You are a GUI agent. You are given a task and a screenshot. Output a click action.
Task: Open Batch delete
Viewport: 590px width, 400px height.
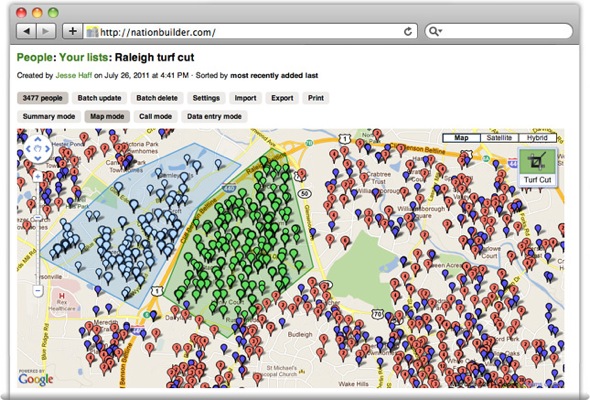pyautogui.click(x=157, y=98)
